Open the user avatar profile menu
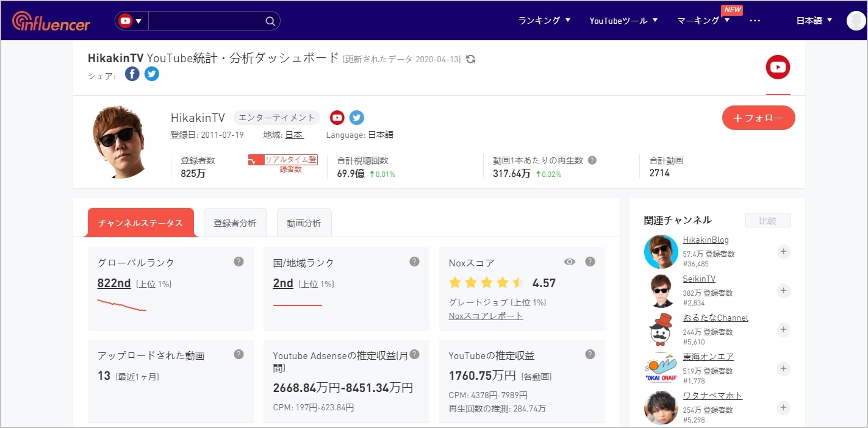868x428 pixels. [856, 21]
